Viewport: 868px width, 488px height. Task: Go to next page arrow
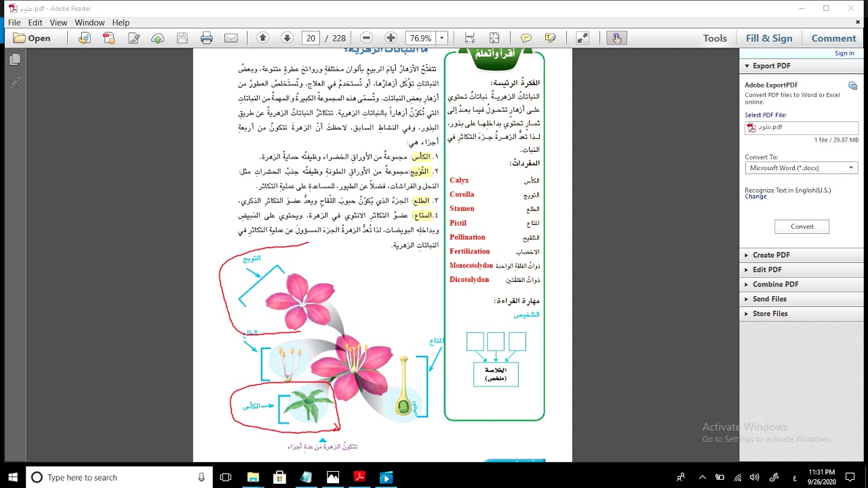287,38
